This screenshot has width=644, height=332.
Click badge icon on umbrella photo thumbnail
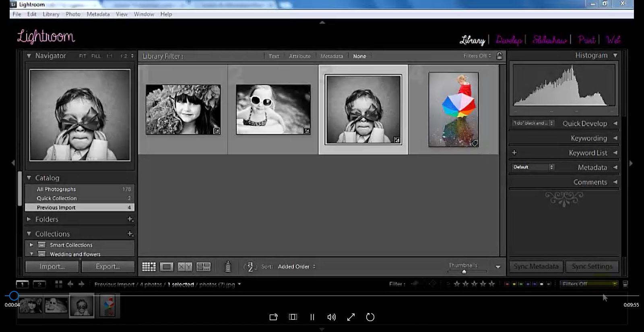pos(475,143)
